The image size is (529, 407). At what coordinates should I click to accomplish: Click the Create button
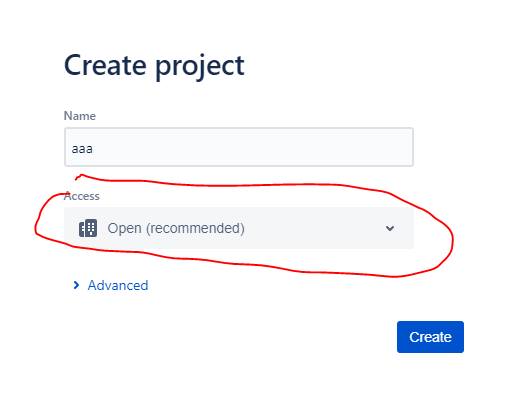pyautogui.click(x=430, y=337)
